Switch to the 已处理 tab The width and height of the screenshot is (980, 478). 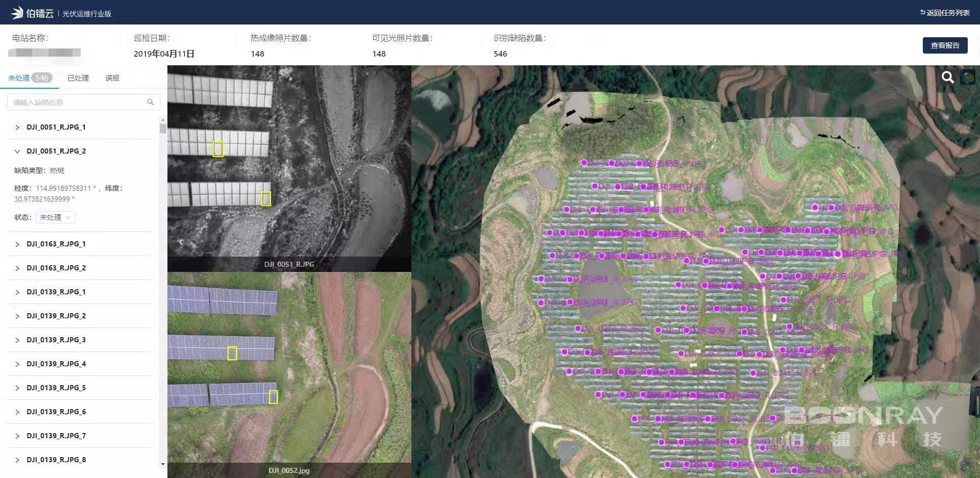(x=78, y=78)
